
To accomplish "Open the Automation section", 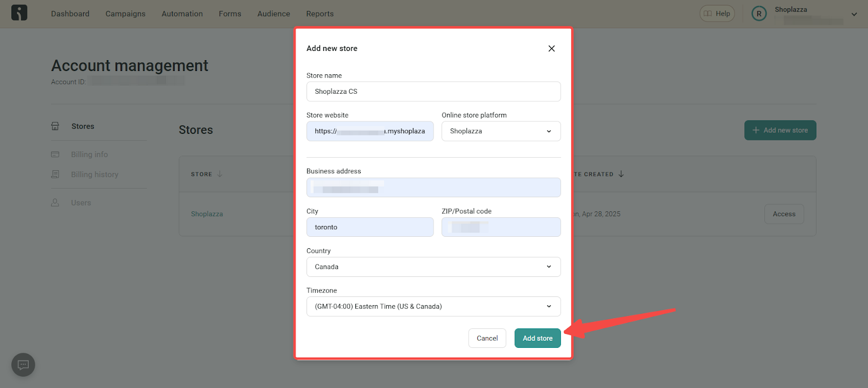I will (x=182, y=14).
